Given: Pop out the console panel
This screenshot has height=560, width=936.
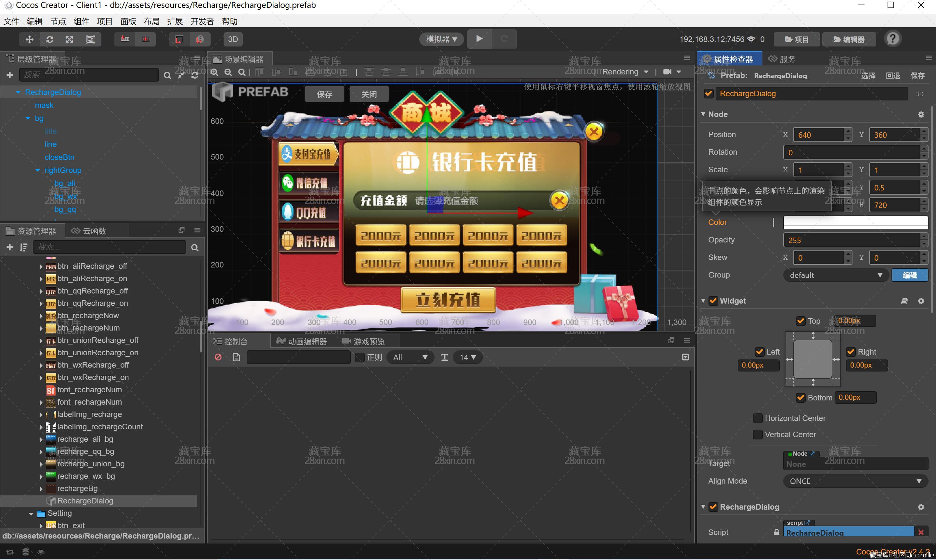Looking at the screenshot, I should coord(671,340).
